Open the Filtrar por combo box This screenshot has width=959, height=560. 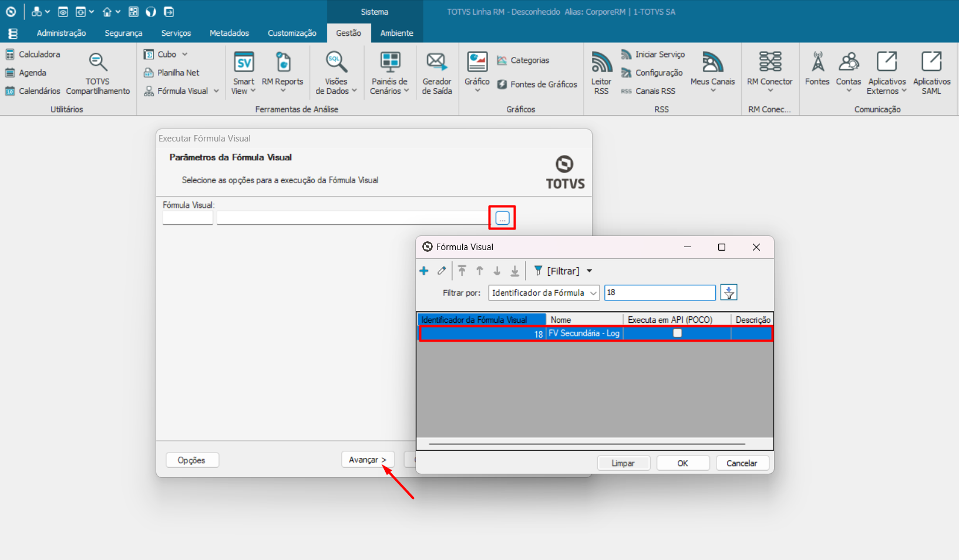click(x=544, y=292)
